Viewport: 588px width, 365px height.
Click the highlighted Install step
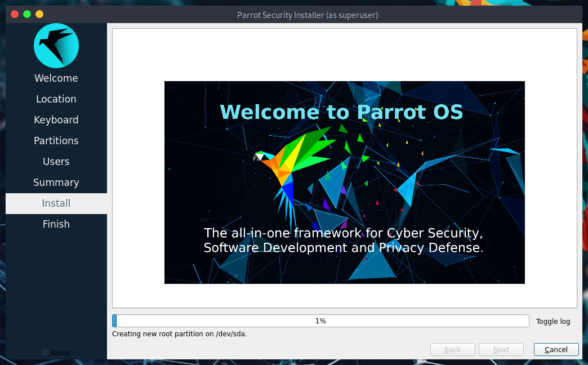click(56, 203)
